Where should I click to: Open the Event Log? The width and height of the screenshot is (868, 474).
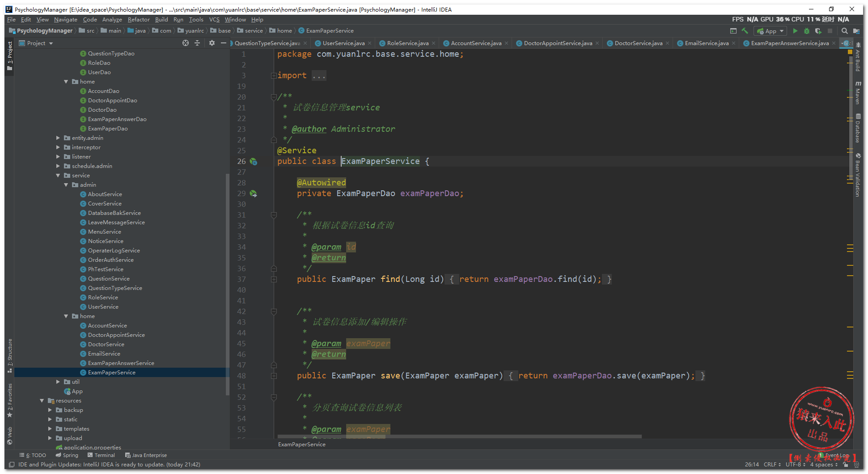point(836,455)
